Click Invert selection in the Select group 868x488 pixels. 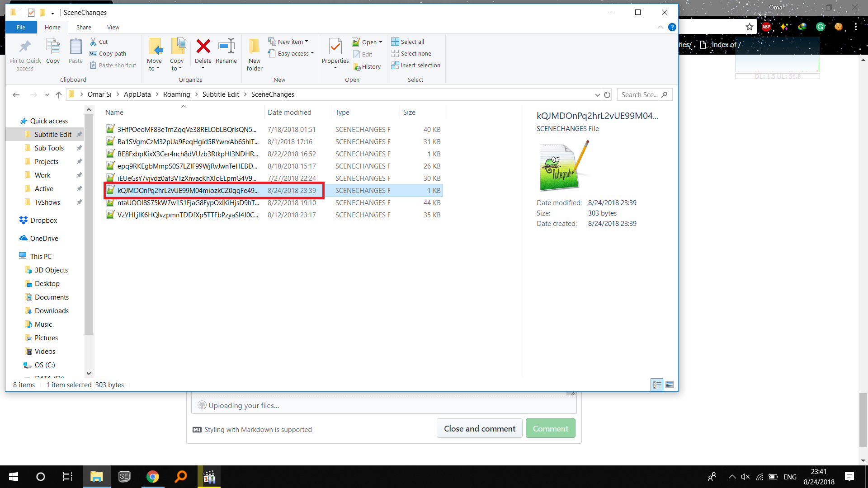(415, 65)
